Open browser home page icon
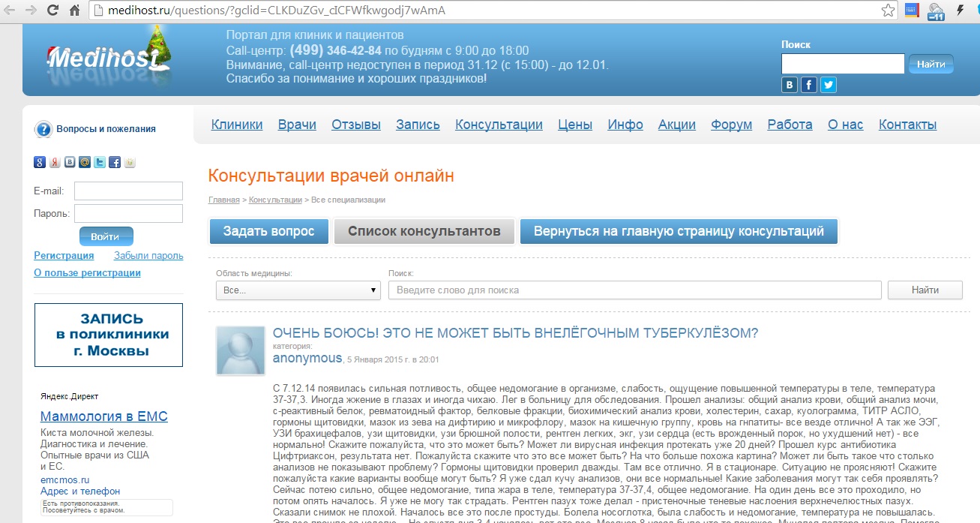The height and width of the screenshot is (523, 980). (74, 11)
